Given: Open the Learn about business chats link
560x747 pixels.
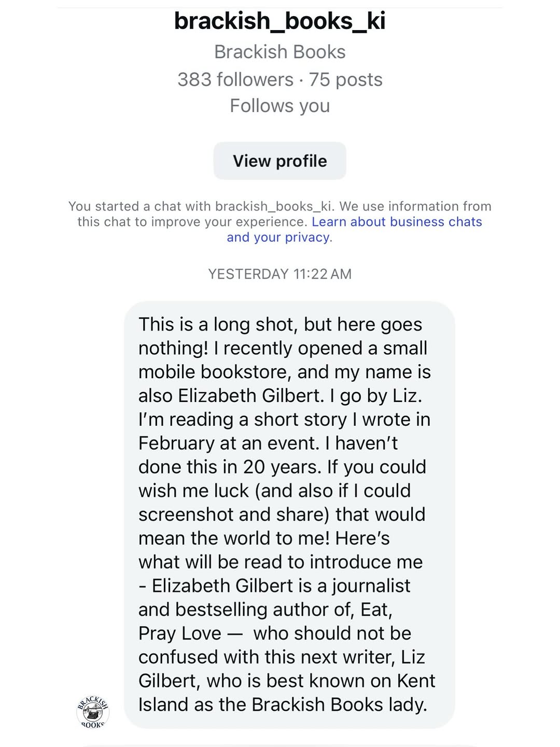Looking at the screenshot, I should click(x=397, y=222).
